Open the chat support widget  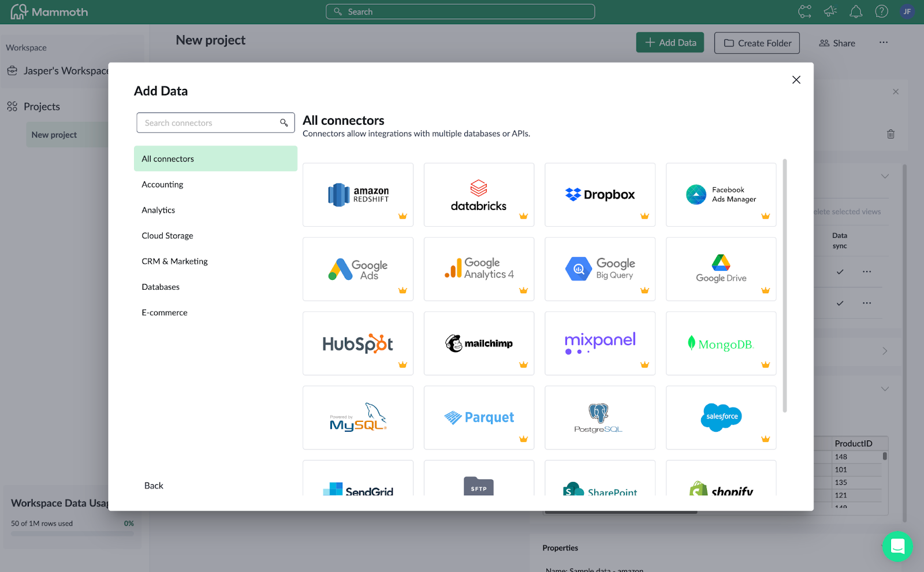897,546
